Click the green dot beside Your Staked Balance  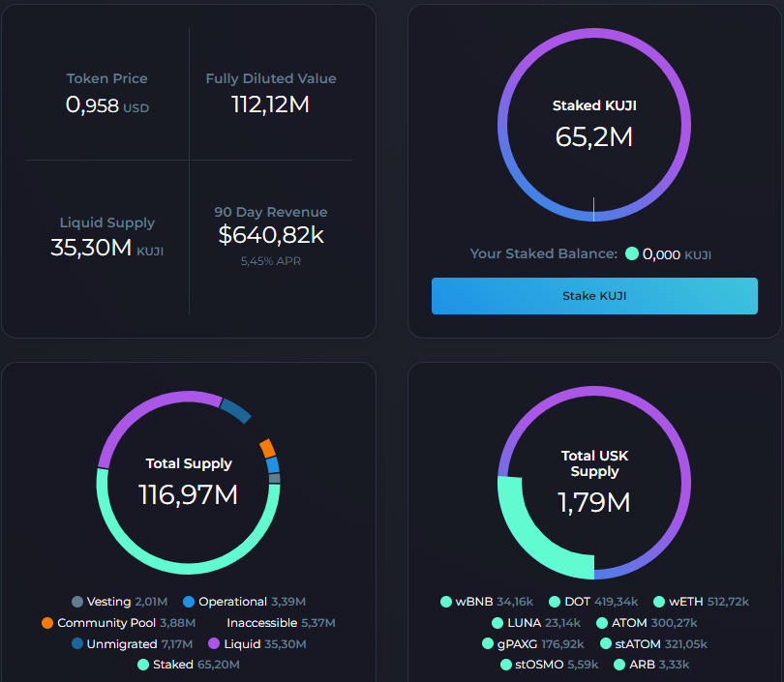[632, 253]
